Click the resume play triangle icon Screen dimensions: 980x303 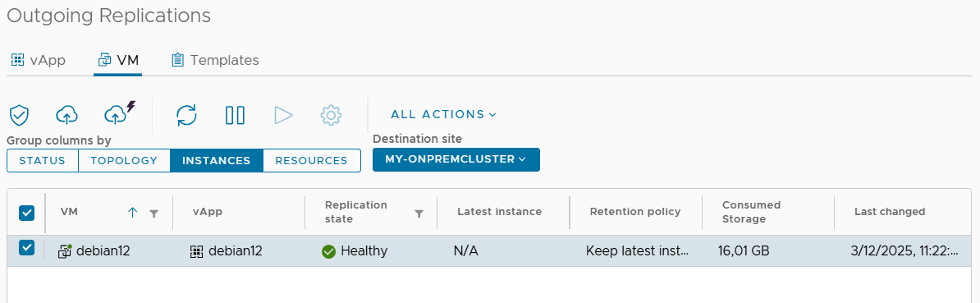pyautogui.click(x=283, y=115)
